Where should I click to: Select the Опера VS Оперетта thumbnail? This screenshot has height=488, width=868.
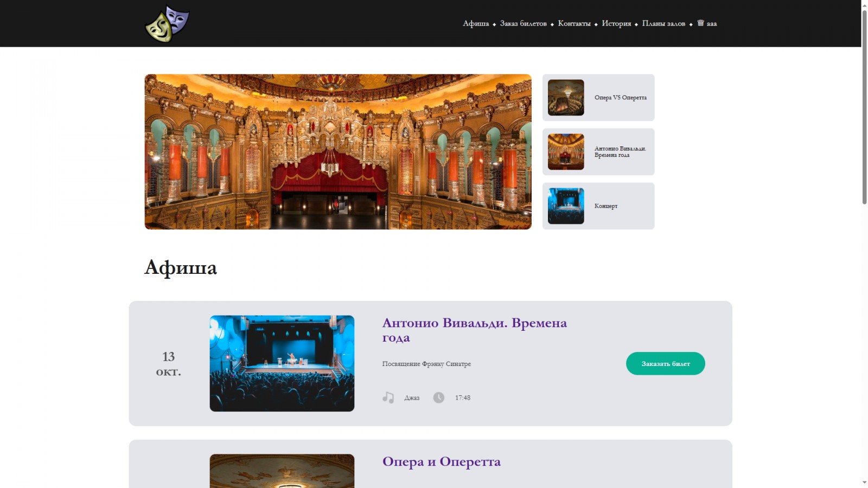point(566,98)
